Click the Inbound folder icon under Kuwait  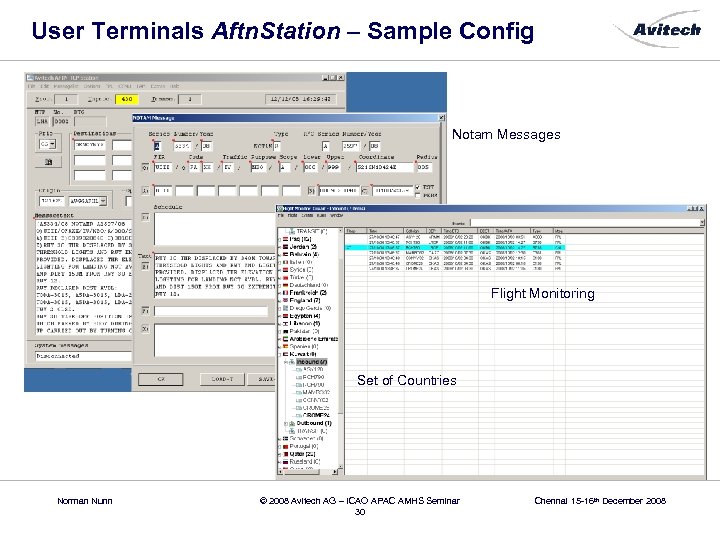tap(292, 362)
